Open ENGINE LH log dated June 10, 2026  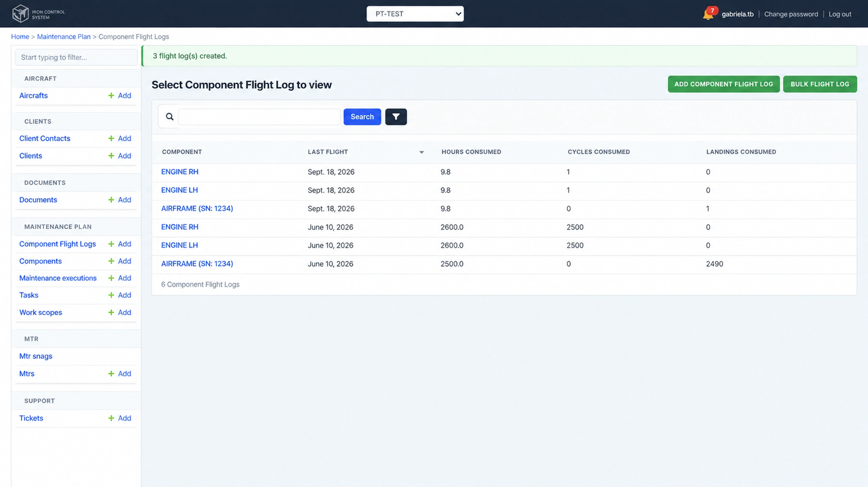pos(179,245)
